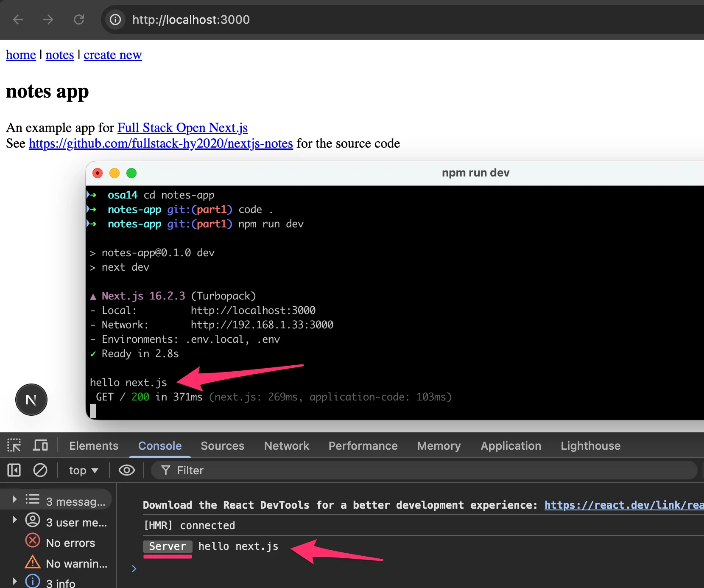Open the Application tab
The height and width of the screenshot is (588, 704).
click(x=511, y=445)
